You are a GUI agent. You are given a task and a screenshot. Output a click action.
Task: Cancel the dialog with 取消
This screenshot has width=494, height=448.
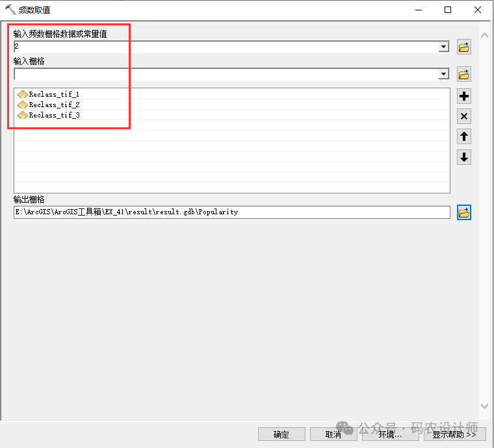(333, 434)
